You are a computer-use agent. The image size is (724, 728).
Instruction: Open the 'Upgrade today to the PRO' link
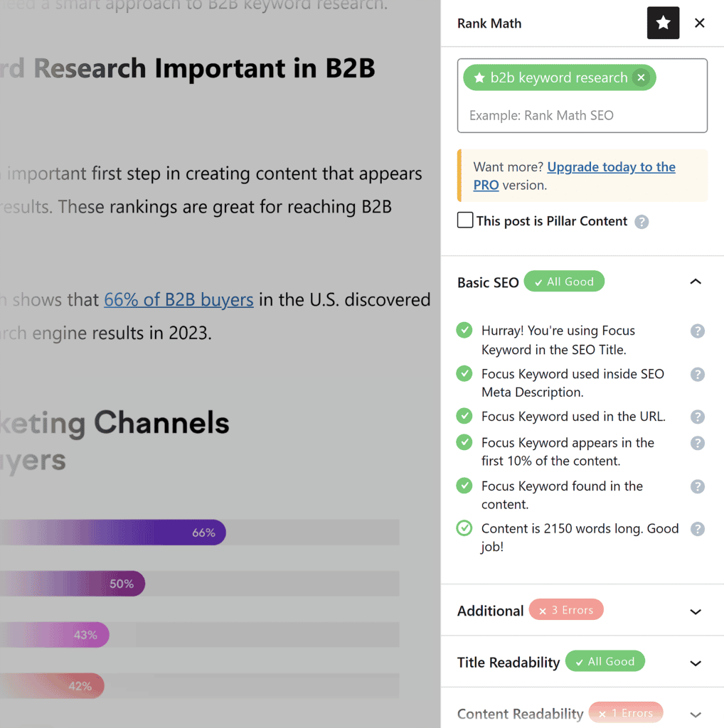611,166
